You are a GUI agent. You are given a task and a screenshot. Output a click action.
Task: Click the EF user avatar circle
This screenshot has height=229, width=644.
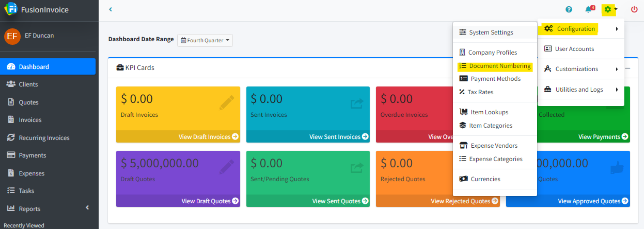click(x=12, y=37)
